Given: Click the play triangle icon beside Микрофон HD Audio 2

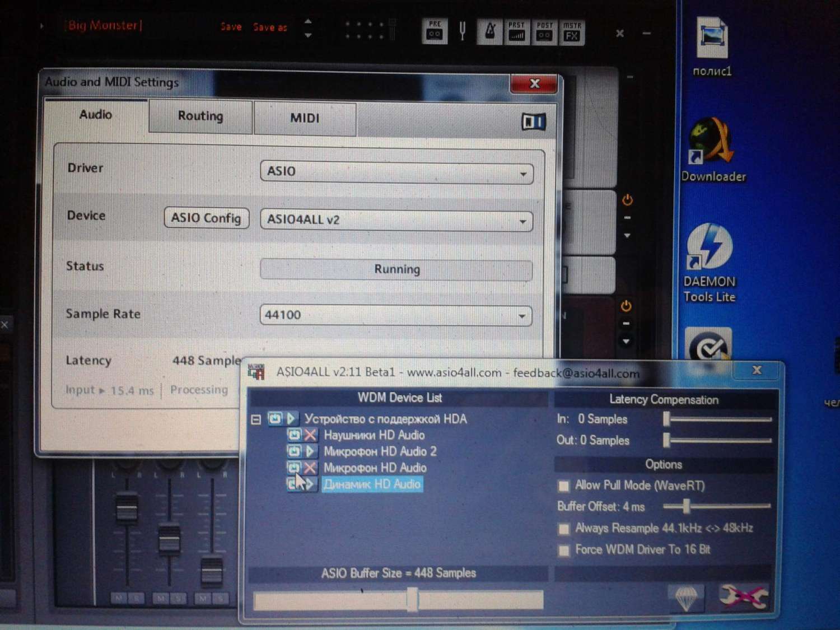Looking at the screenshot, I should pos(311,451).
